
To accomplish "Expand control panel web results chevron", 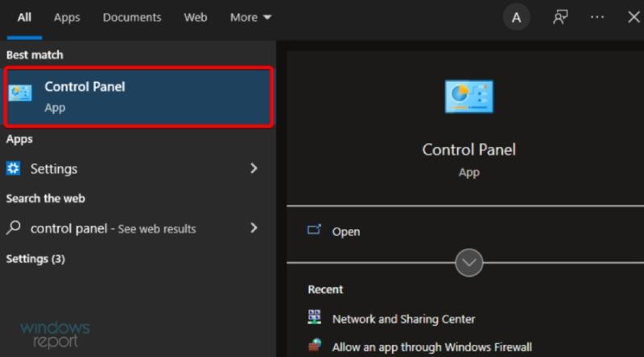I will click(254, 228).
